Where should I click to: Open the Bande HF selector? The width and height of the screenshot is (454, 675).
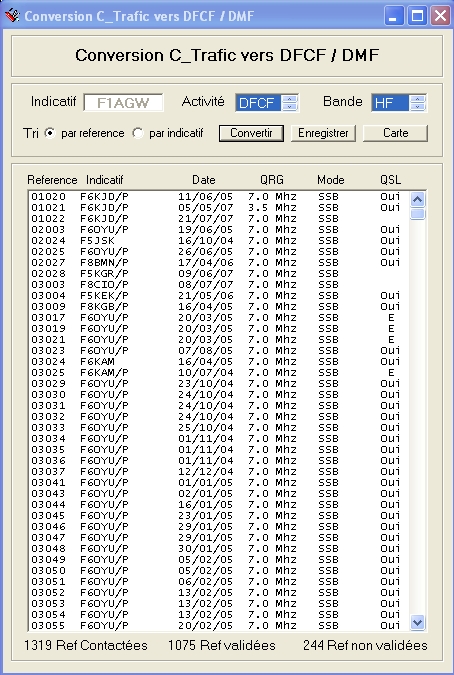389,103
